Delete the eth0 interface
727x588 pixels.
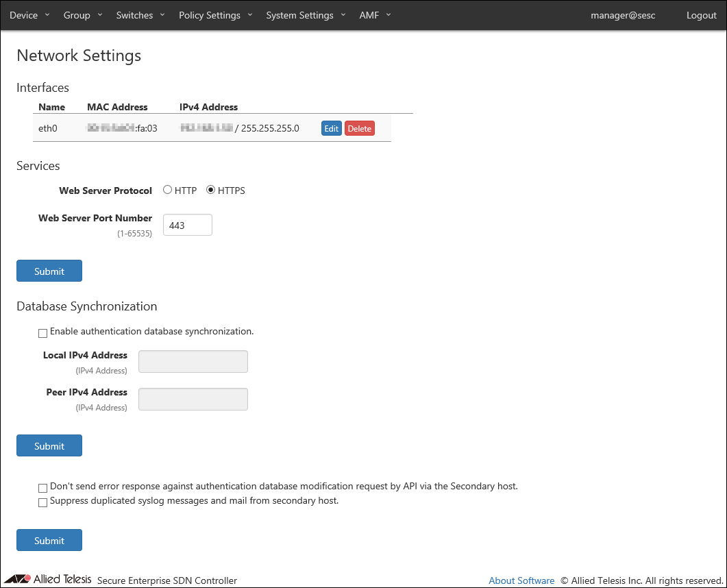point(359,128)
